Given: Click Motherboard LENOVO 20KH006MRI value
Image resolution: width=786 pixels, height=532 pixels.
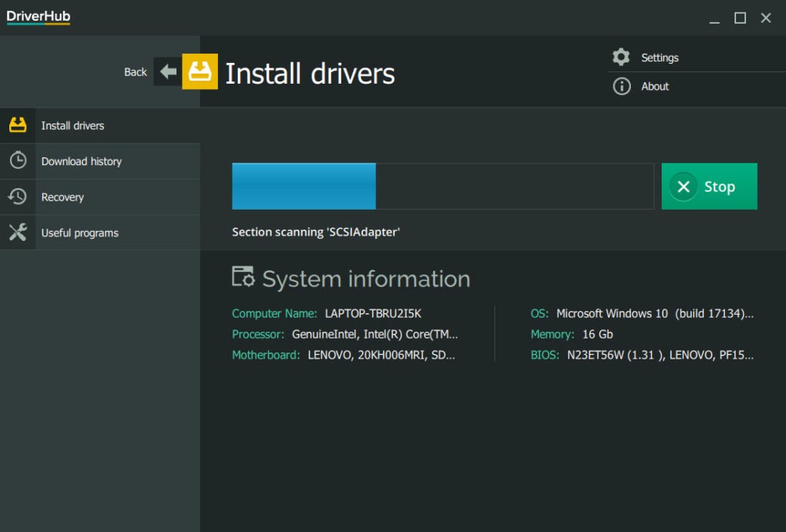Looking at the screenshot, I should coord(381,355).
